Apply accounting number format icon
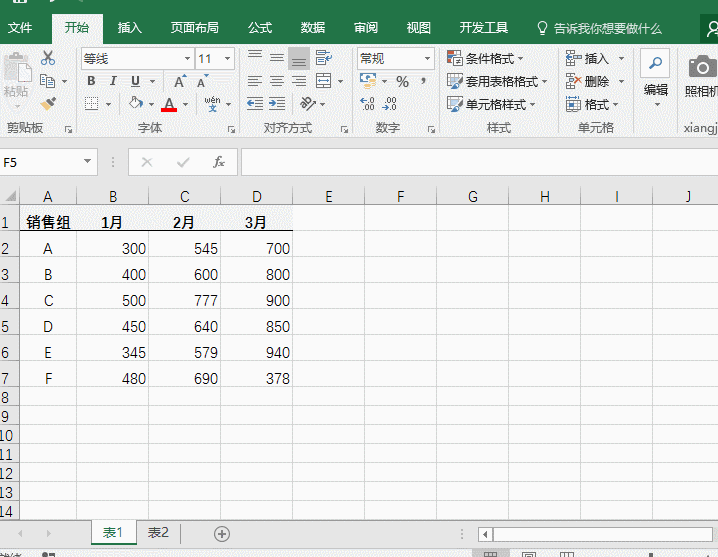 (x=369, y=81)
